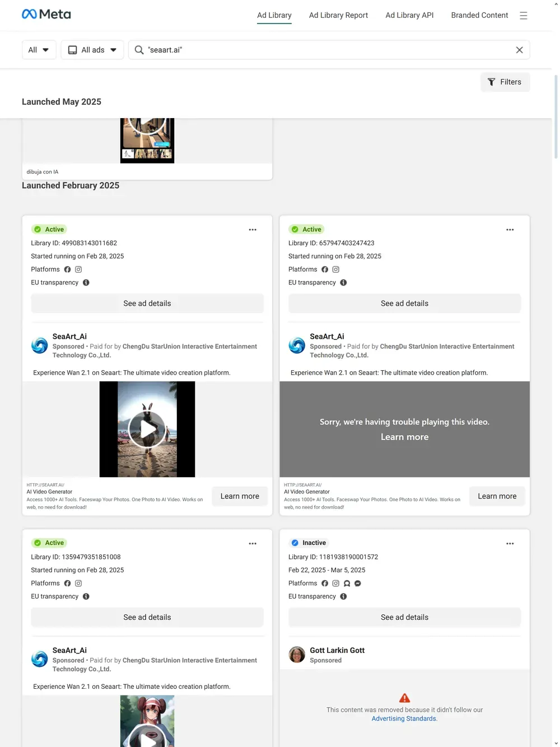560x747 pixels.
Task: Click EU transparency info icon for ad 657947403247423
Action: (x=343, y=283)
